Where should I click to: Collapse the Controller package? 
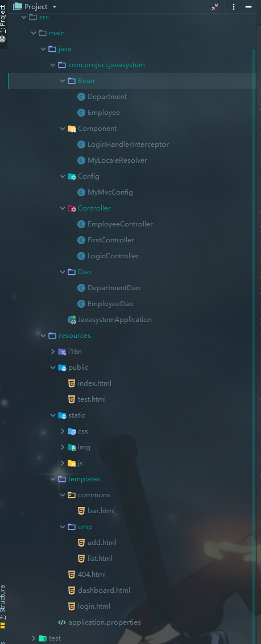pos(63,208)
